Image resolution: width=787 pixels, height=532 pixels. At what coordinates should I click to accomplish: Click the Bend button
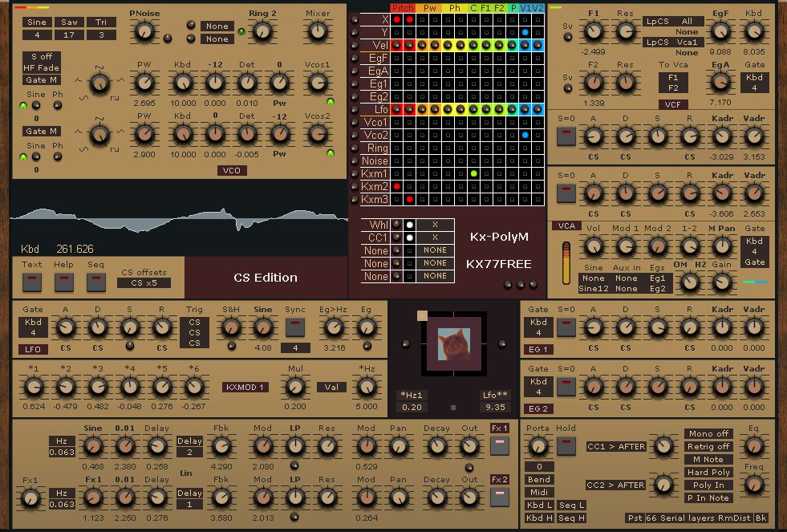539,479
